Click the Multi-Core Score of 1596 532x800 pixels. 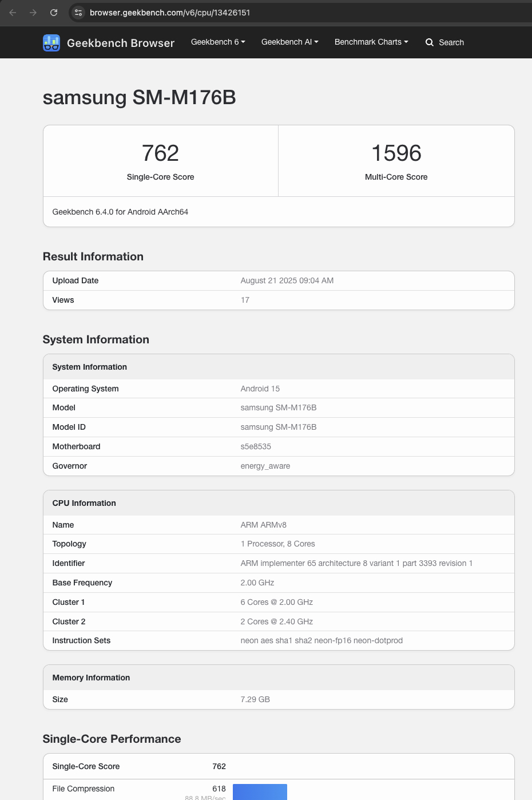(x=396, y=153)
